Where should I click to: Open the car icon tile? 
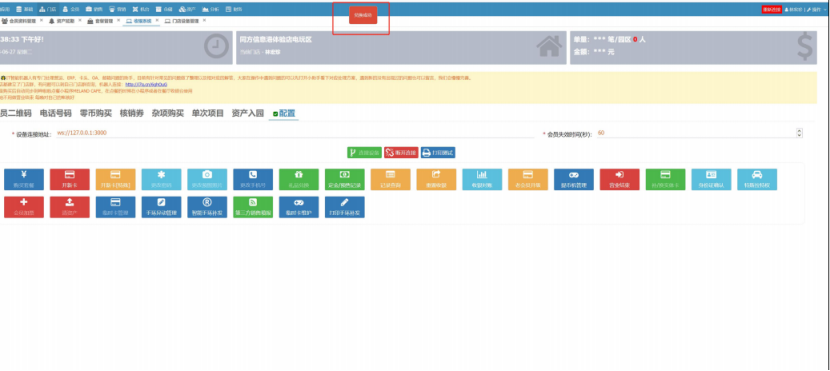757,179
